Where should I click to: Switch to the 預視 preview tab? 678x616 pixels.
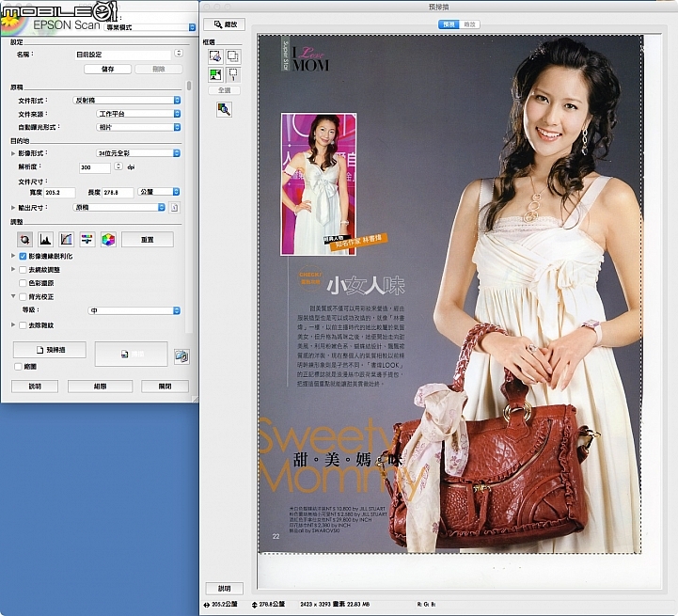[x=449, y=24]
